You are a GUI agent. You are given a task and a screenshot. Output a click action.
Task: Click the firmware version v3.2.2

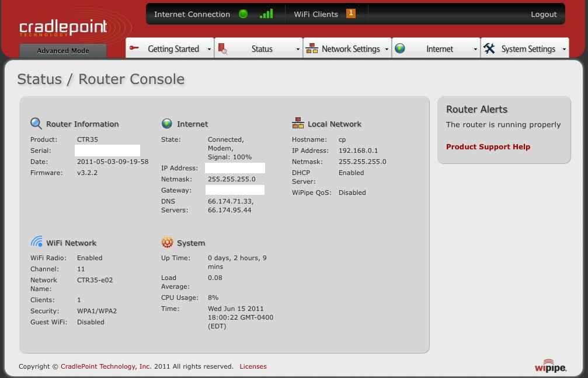pyautogui.click(x=87, y=173)
